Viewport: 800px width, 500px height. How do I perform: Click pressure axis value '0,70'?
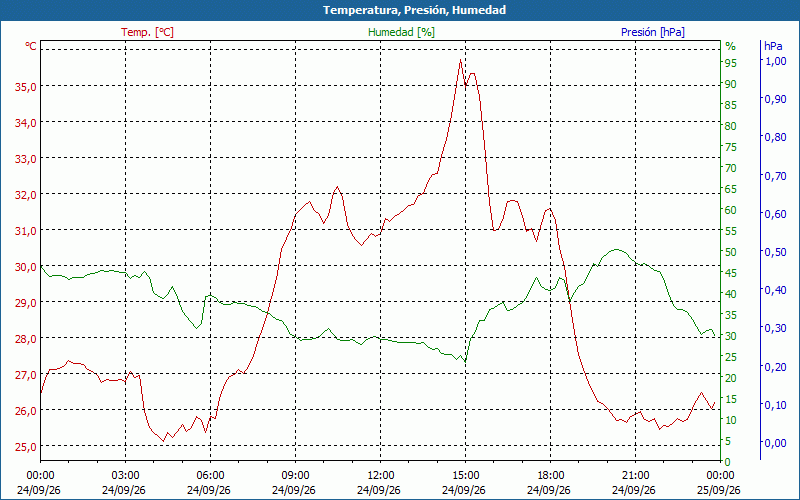[x=775, y=176]
